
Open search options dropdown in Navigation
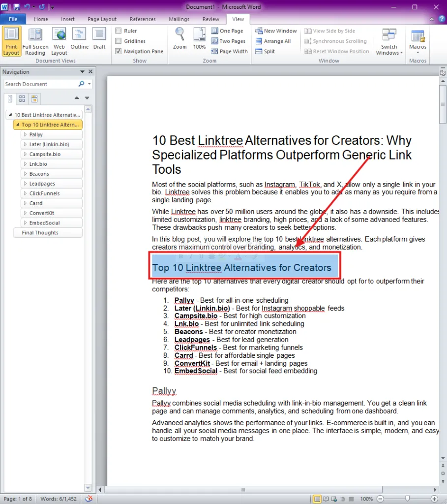pyautogui.click(x=89, y=84)
